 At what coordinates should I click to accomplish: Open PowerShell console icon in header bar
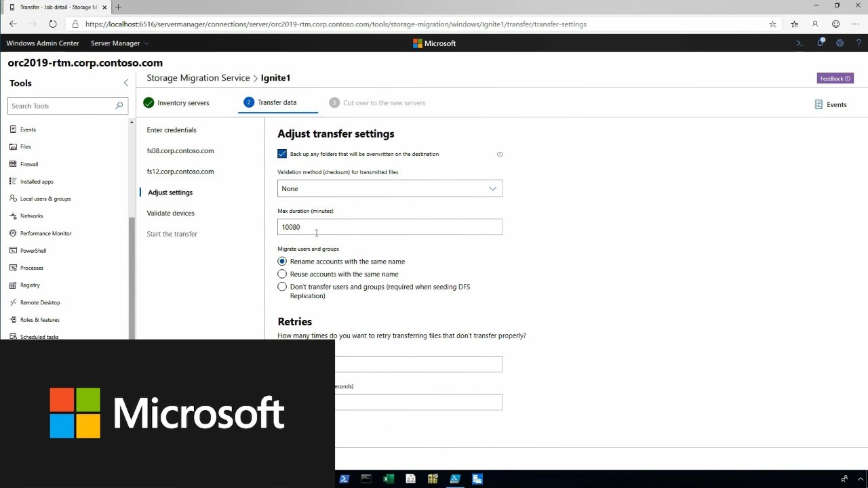pos(800,43)
